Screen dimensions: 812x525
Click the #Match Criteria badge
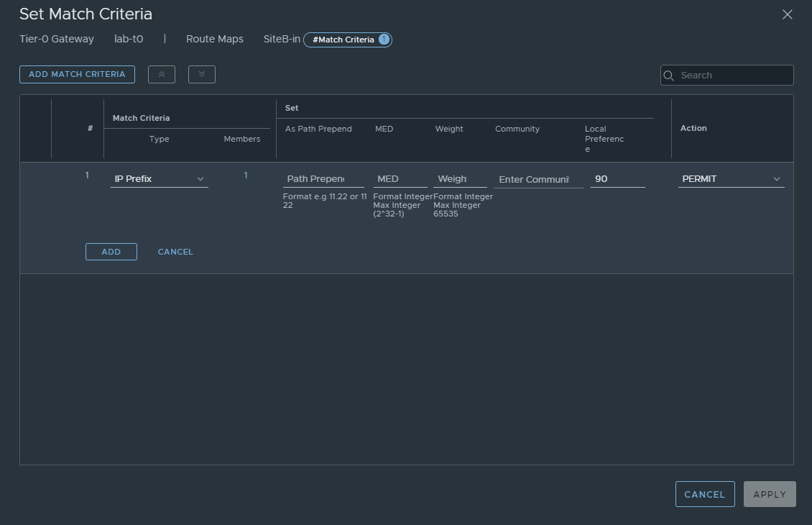coord(348,40)
